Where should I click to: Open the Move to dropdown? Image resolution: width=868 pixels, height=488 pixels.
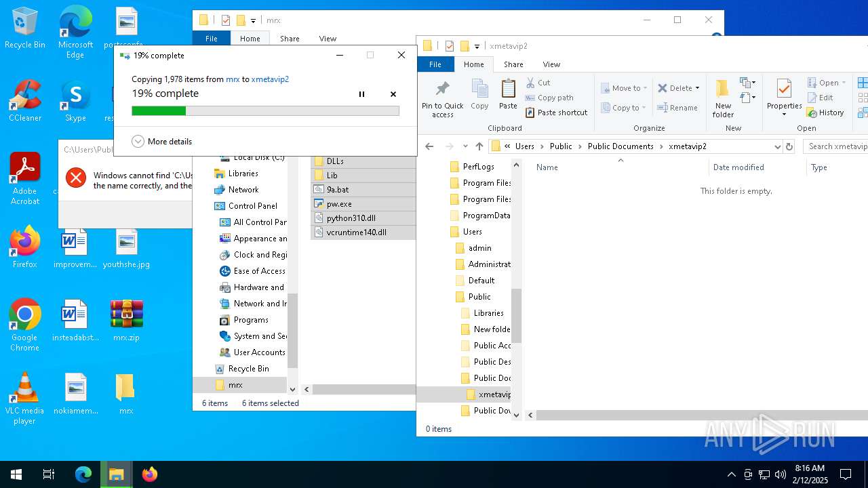click(624, 88)
